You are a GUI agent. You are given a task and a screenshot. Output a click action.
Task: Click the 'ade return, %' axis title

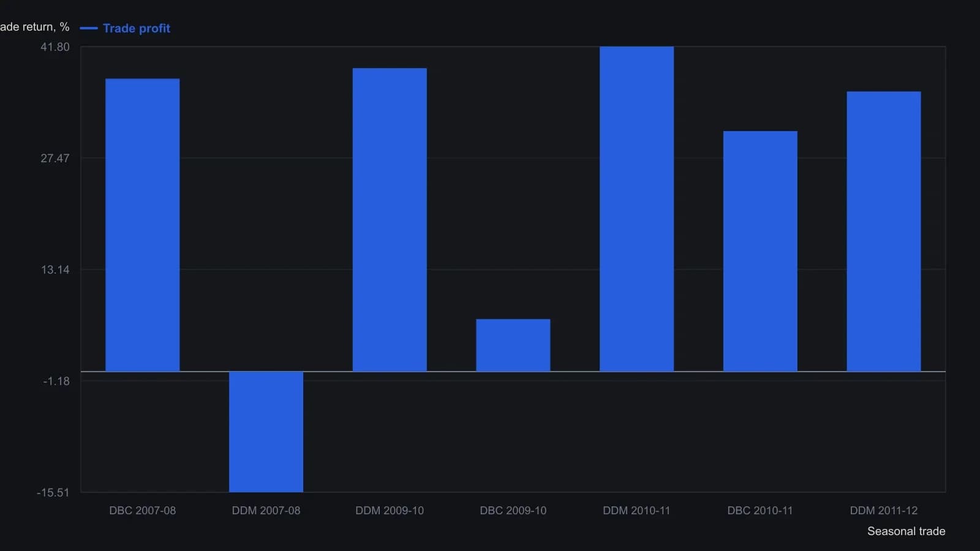(35, 27)
